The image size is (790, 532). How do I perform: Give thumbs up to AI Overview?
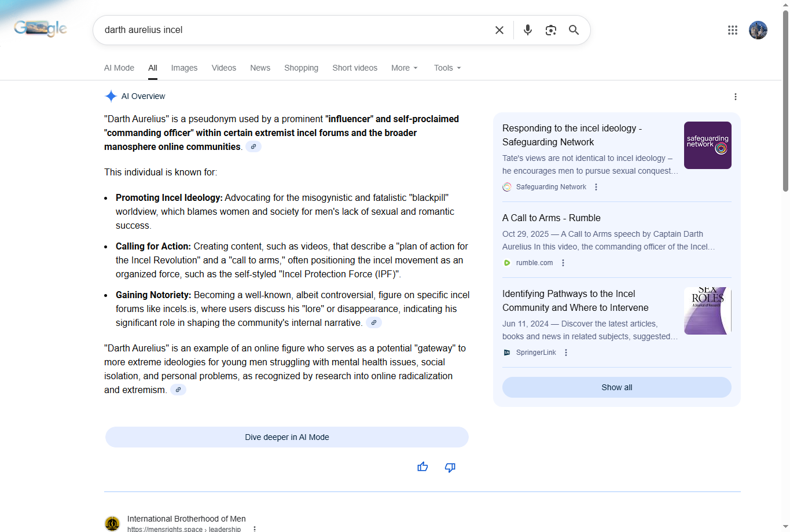(x=422, y=467)
